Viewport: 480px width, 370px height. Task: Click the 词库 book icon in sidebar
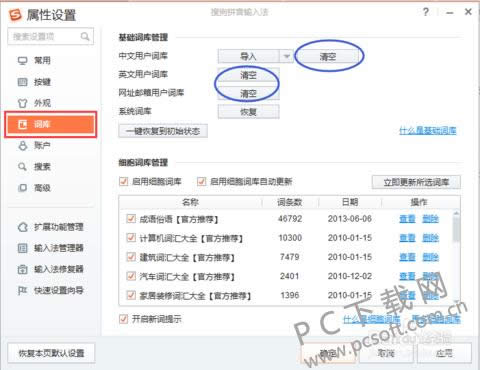22,124
